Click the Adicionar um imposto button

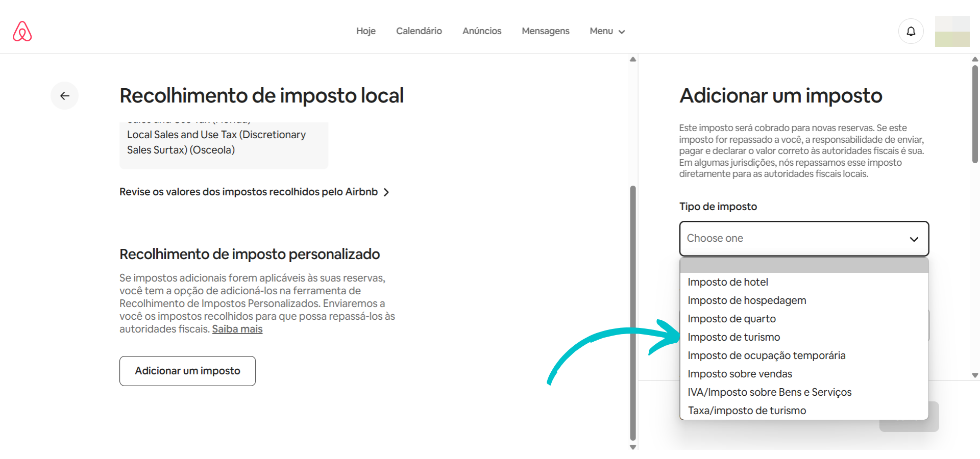(187, 371)
